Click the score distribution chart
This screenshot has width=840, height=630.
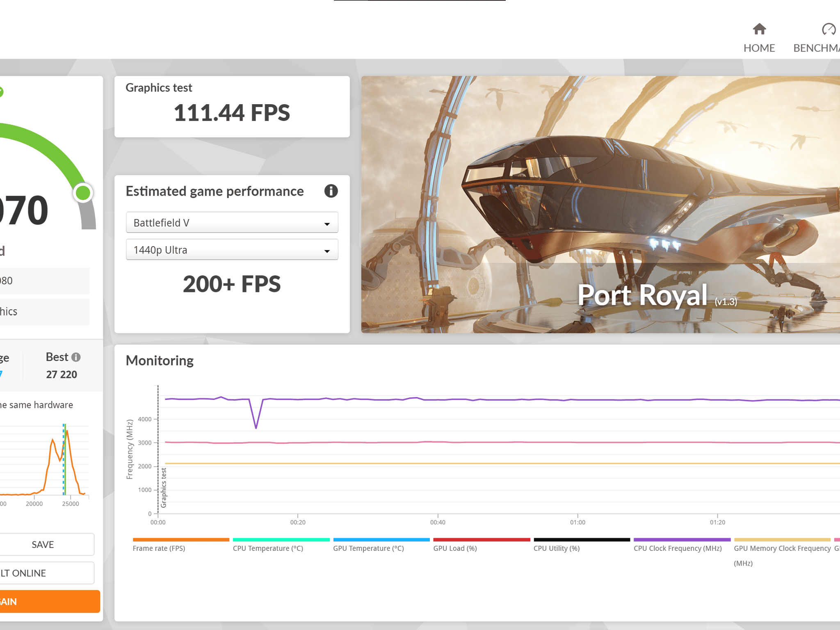[44, 460]
